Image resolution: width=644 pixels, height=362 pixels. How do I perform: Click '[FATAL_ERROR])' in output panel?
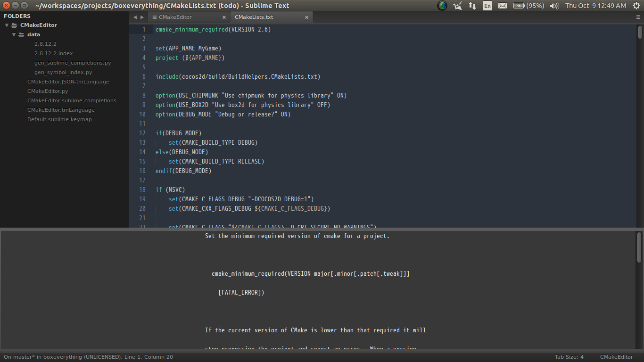(241, 293)
